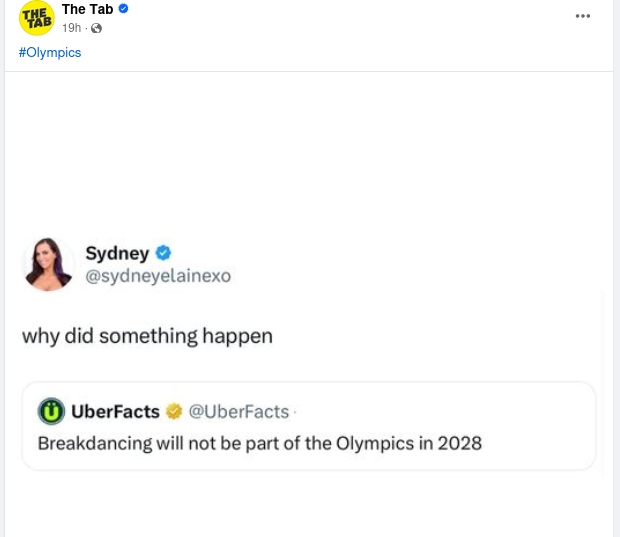Follow the #Olympics hashtag link
This screenshot has height=537, width=620.
tap(50, 52)
